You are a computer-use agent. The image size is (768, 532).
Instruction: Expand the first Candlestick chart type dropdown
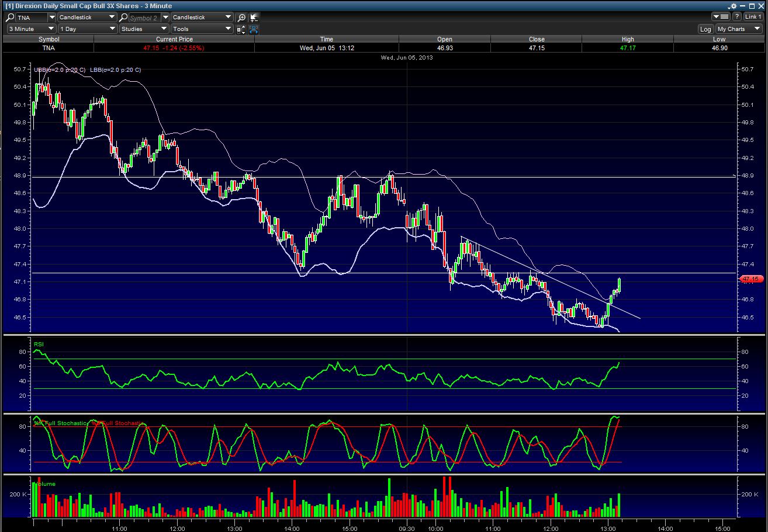[x=88, y=18]
